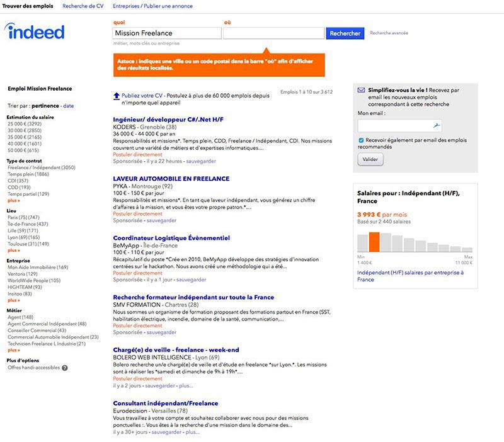
Task: Open Chargé(e) de veille - freelance - week-end job
Action: click(x=176, y=350)
